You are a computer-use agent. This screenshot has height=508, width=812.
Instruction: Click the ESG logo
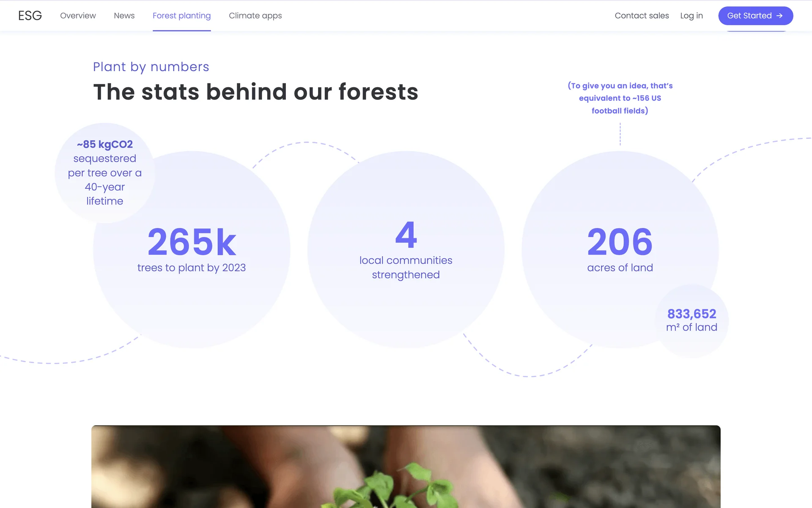(x=30, y=16)
